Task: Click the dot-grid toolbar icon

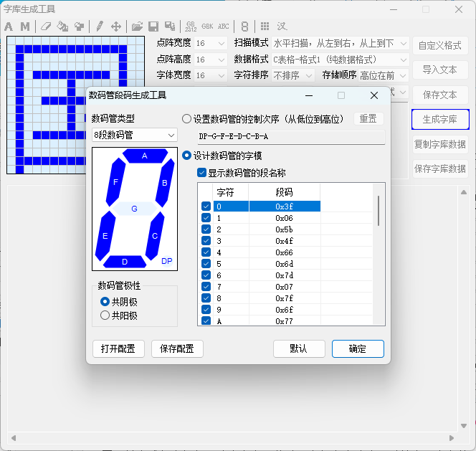Action: point(265,27)
